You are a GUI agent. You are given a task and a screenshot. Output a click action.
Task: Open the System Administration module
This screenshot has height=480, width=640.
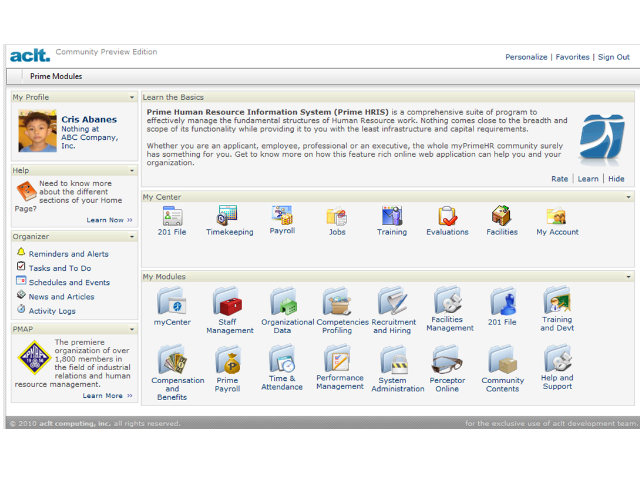pos(393,360)
